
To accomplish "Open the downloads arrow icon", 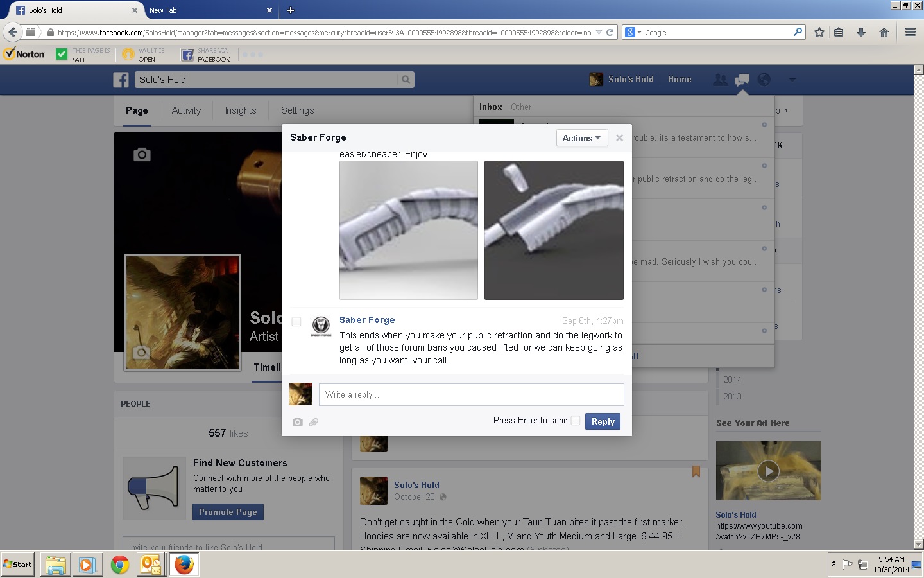I will pyautogui.click(x=861, y=32).
